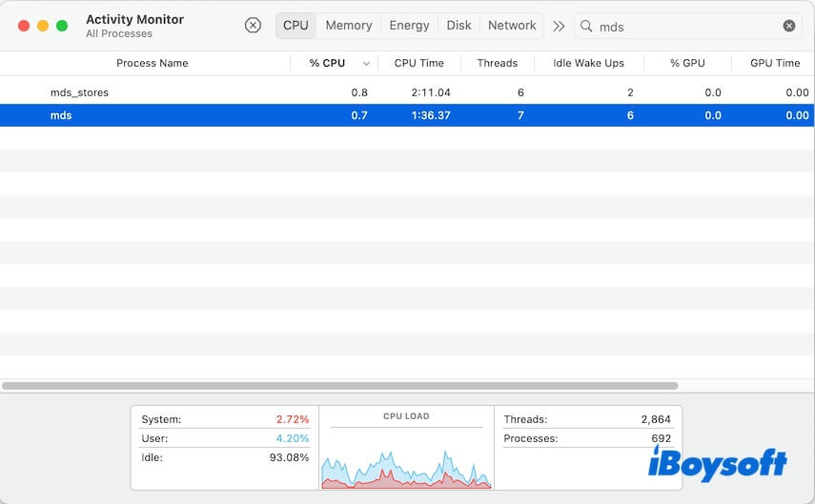The width and height of the screenshot is (815, 504).
Task: Click the stop process X icon
Action: (253, 26)
